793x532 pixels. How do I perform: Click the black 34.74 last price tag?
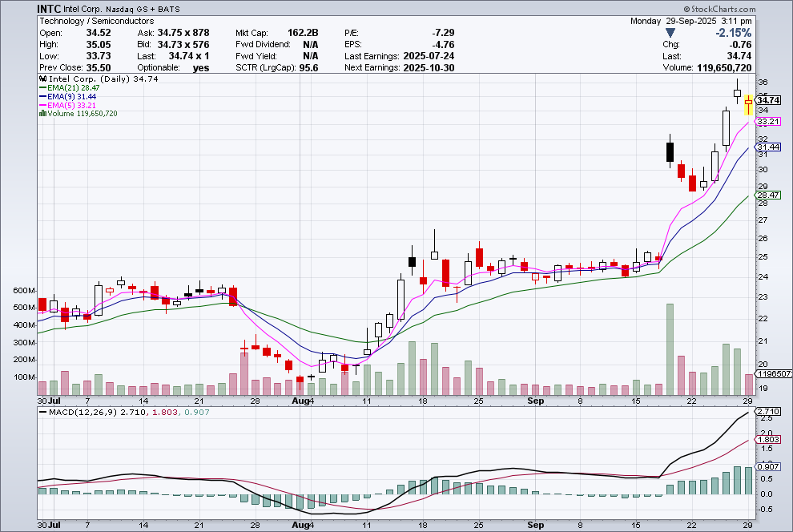pos(769,99)
